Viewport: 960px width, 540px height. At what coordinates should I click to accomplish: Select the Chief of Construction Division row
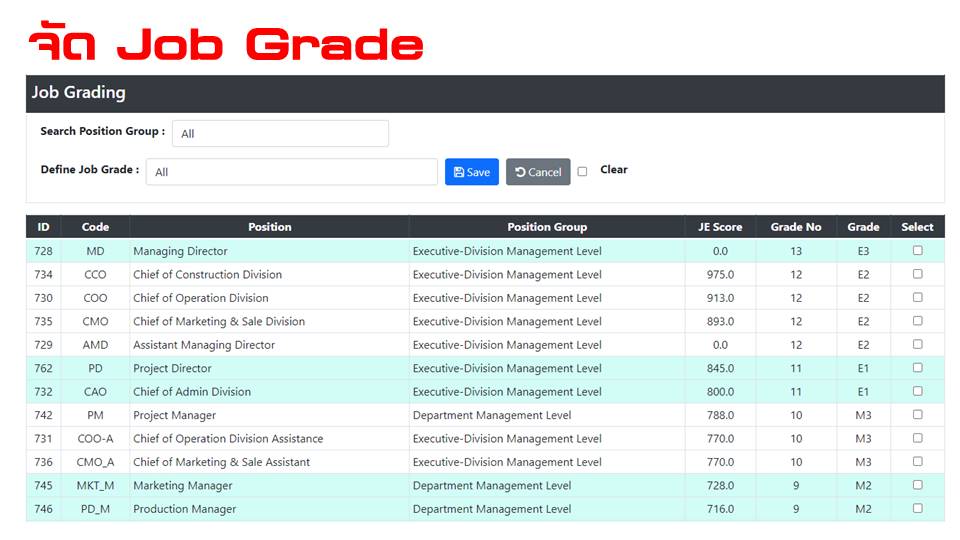point(485,274)
